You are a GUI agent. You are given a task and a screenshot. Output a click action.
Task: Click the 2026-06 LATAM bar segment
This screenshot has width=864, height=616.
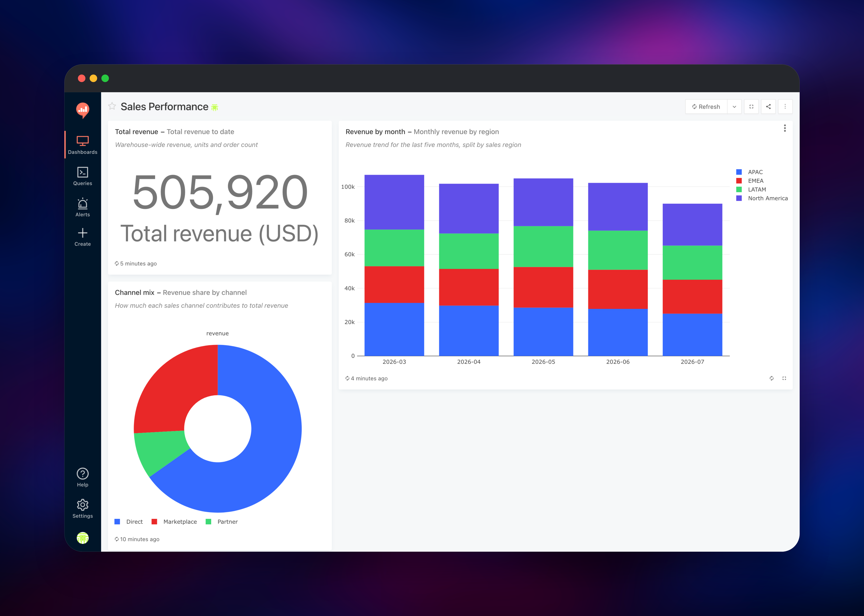coord(618,250)
